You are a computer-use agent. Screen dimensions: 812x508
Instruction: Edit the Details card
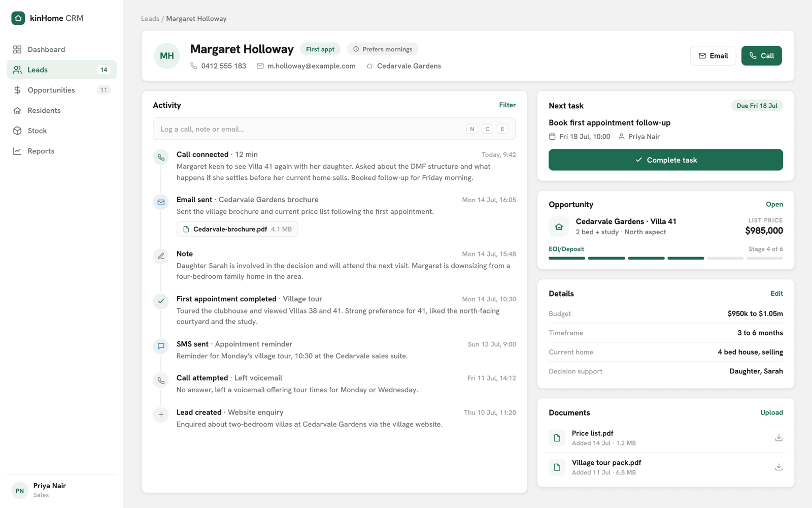[776, 294]
